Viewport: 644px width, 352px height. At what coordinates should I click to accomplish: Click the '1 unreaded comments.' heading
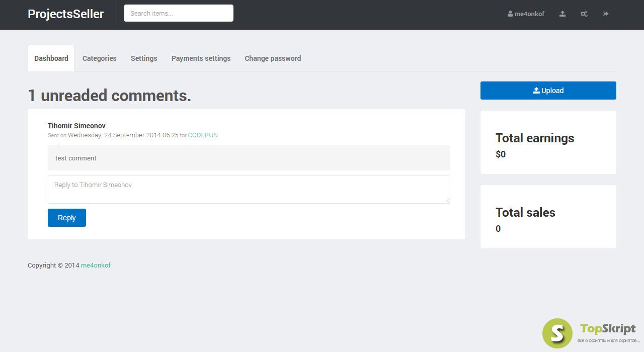(110, 96)
